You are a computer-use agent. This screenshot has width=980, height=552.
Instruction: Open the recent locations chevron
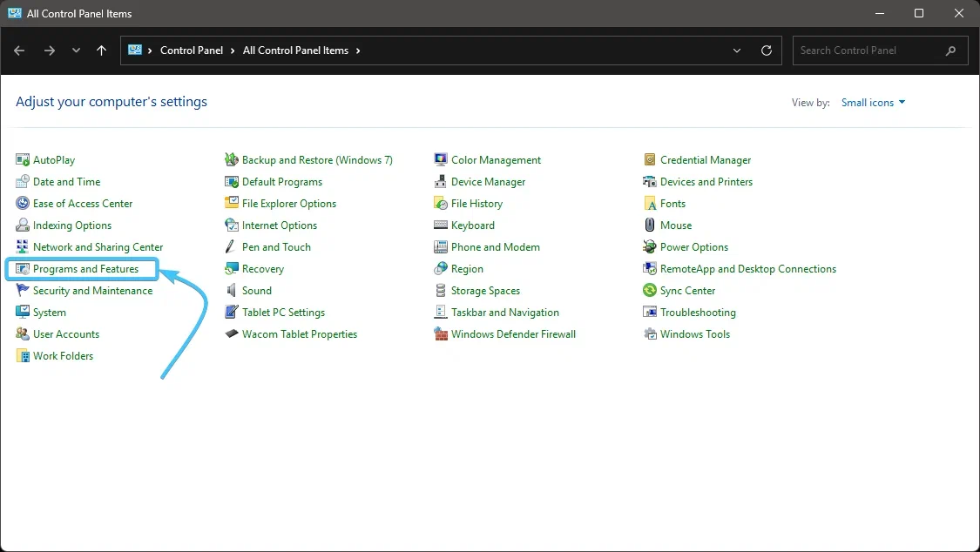coord(76,50)
